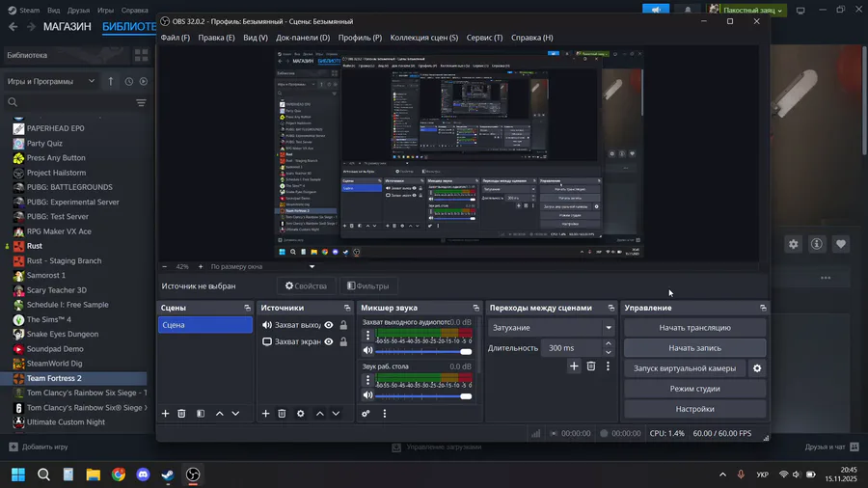
Task: Decrease transition duration with down stepper
Action: coord(609,352)
